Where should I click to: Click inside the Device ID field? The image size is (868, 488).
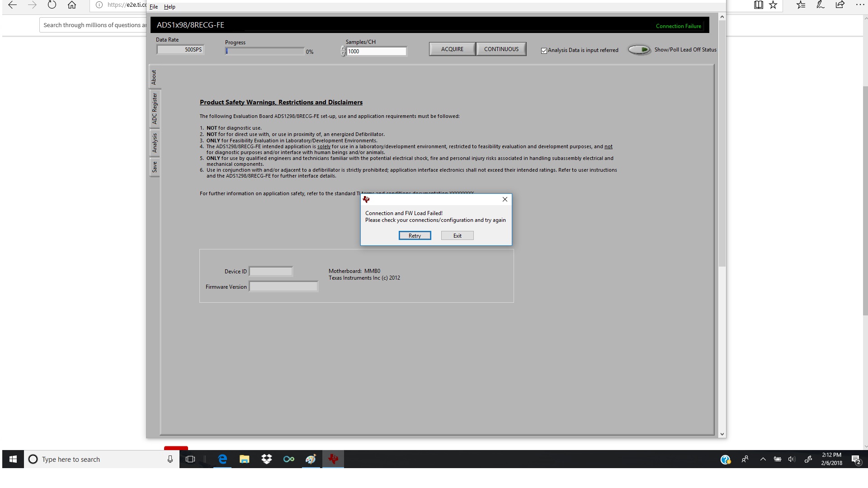click(x=270, y=271)
